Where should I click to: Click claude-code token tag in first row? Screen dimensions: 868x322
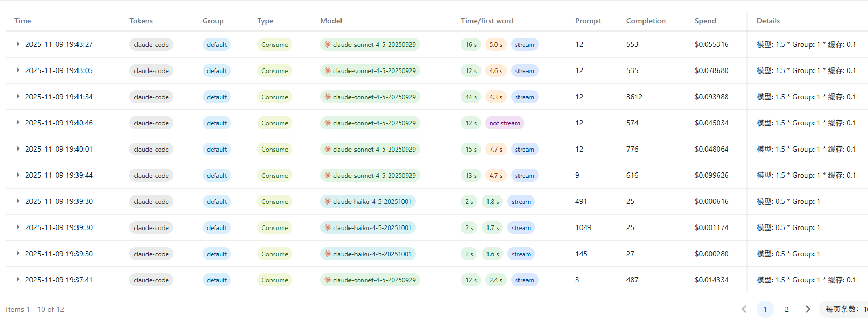(x=151, y=44)
